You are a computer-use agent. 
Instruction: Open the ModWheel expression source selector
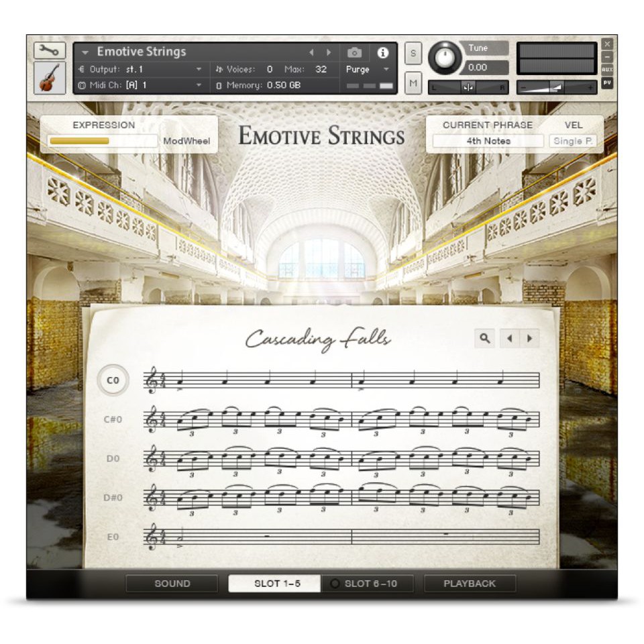(x=186, y=141)
